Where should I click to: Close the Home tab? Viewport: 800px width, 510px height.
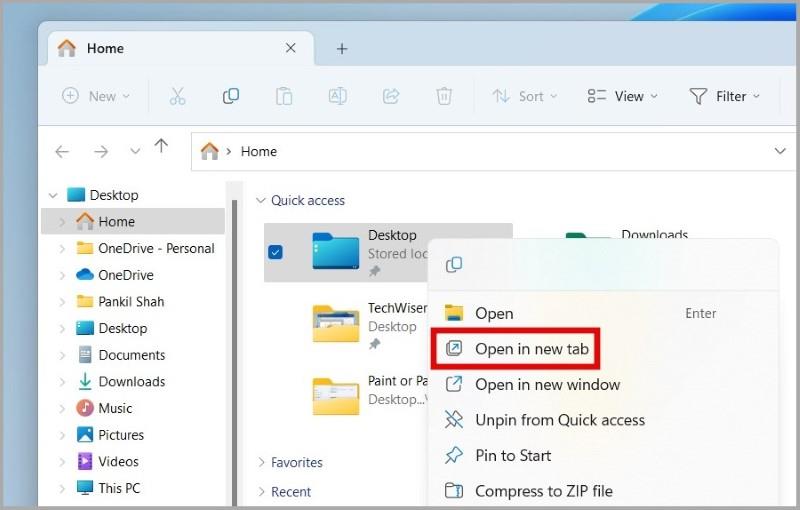(291, 48)
